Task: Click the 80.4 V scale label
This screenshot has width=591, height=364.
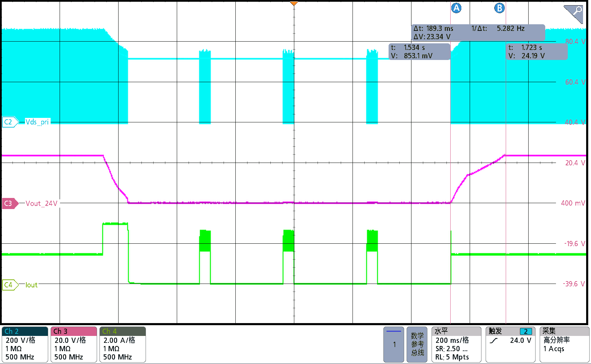Action: pyautogui.click(x=575, y=42)
